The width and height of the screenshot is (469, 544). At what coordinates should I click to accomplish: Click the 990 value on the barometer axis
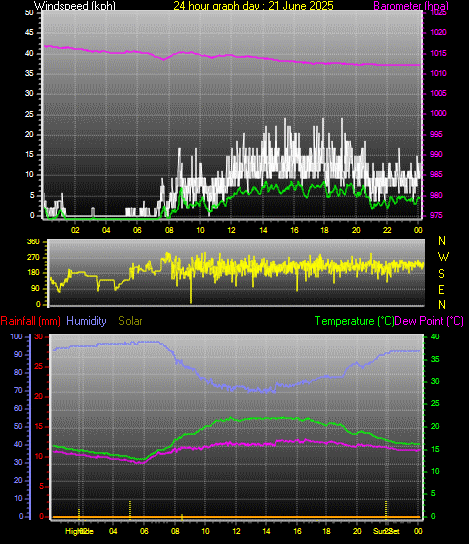click(436, 154)
